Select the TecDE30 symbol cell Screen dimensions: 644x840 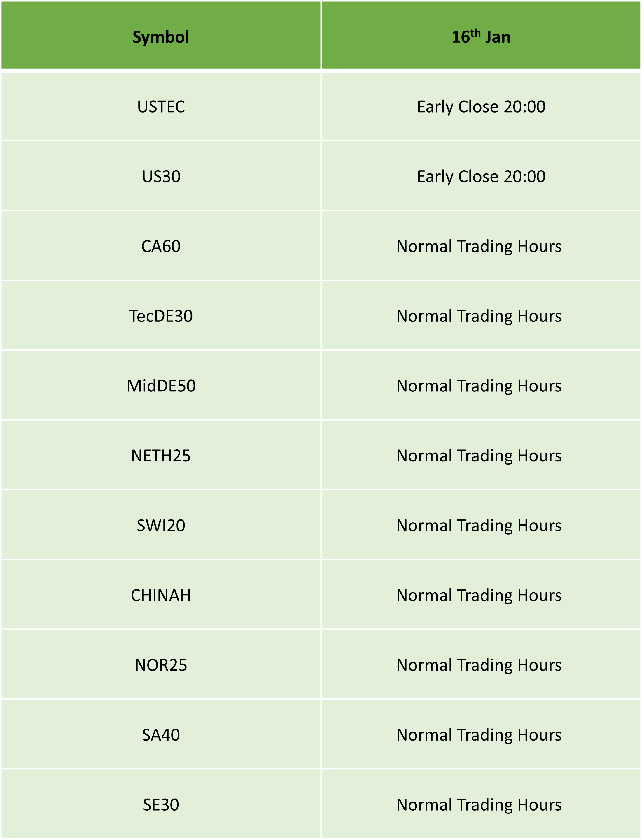point(161,316)
